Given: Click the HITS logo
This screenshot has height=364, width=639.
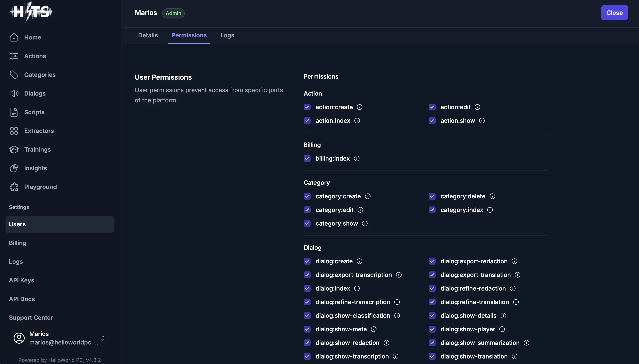Looking at the screenshot, I should pyautogui.click(x=31, y=12).
